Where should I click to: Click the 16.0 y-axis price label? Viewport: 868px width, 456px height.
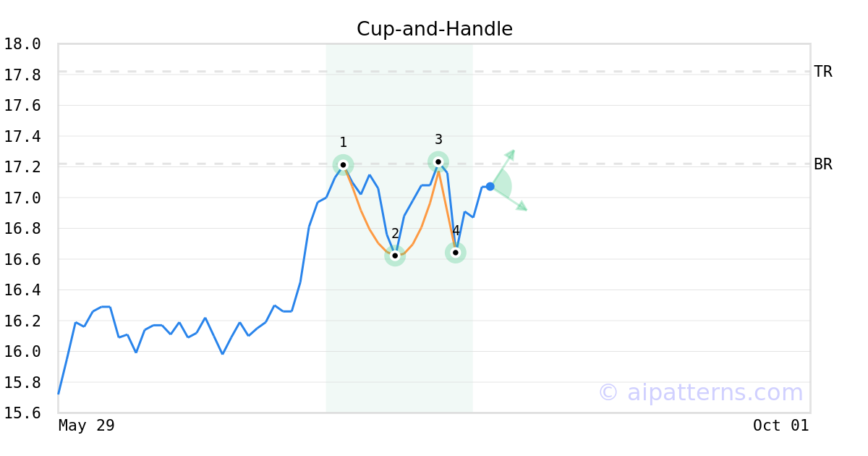click(x=22, y=352)
